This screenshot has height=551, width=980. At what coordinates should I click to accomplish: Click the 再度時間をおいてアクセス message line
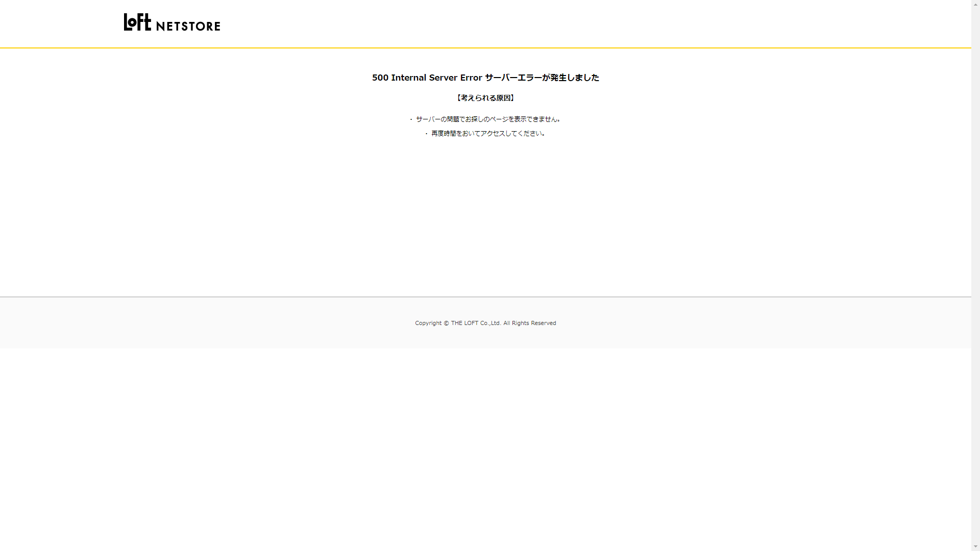(488, 134)
